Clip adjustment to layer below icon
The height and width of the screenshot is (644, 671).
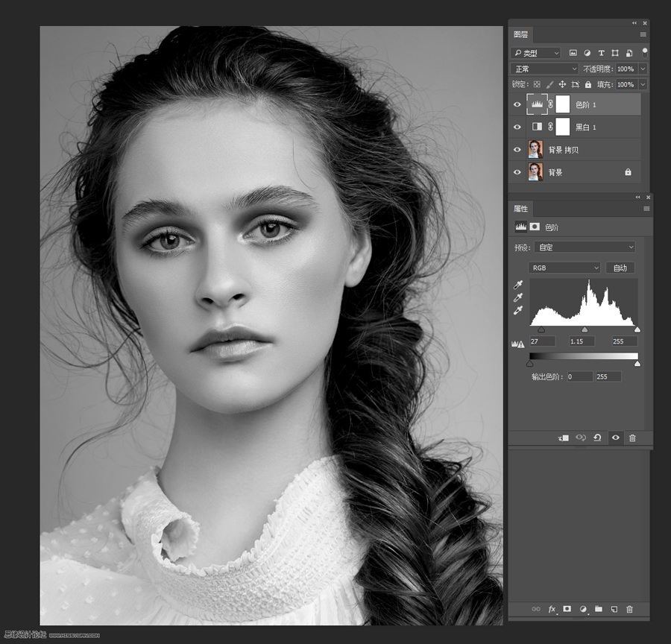pos(564,438)
